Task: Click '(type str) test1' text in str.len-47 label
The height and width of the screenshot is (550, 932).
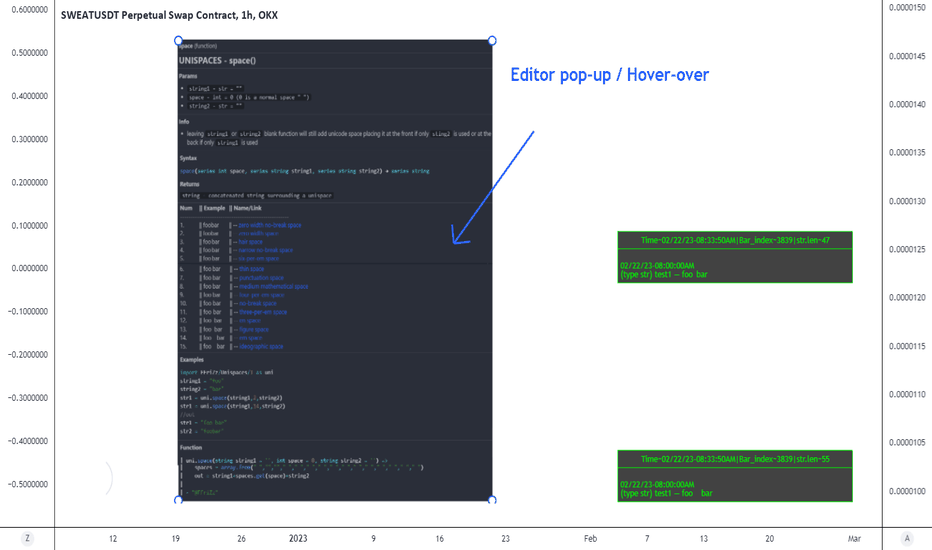Action: [646, 275]
